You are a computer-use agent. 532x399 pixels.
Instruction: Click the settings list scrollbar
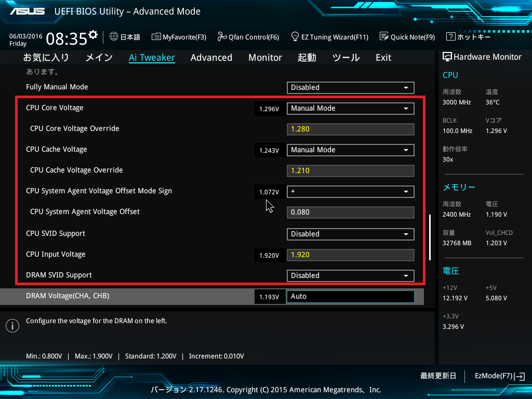click(430, 237)
